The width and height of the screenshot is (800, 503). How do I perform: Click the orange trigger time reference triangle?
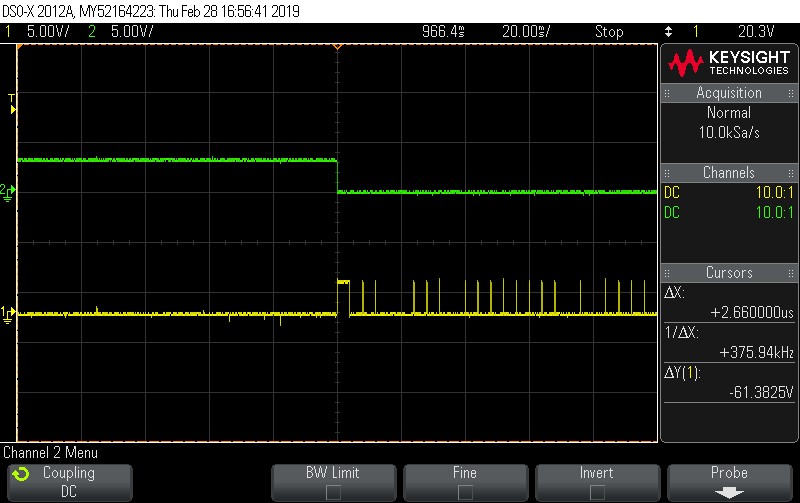[x=337, y=48]
